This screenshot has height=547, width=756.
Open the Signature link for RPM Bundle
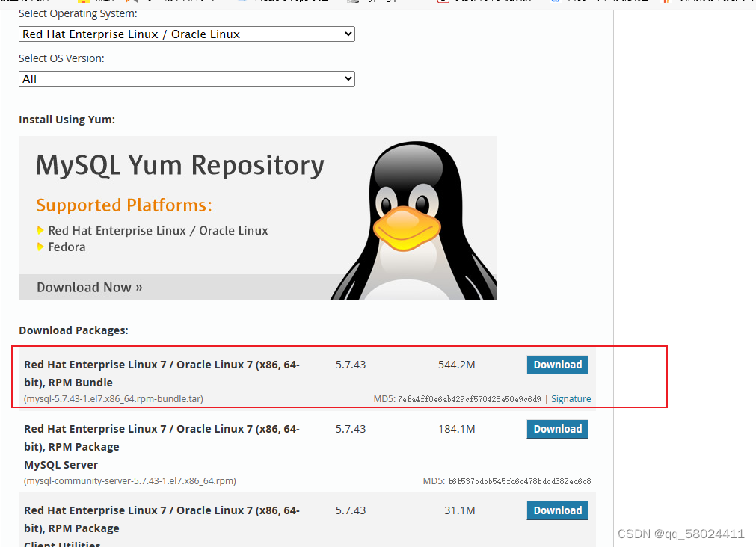pyautogui.click(x=571, y=398)
